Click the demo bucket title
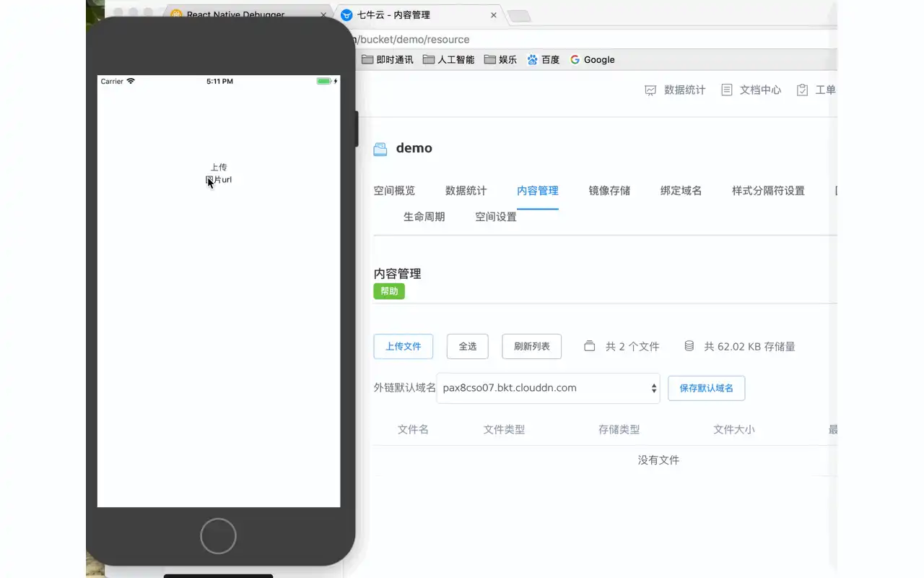Viewport: 924px width, 578px height. tap(414, 148)
